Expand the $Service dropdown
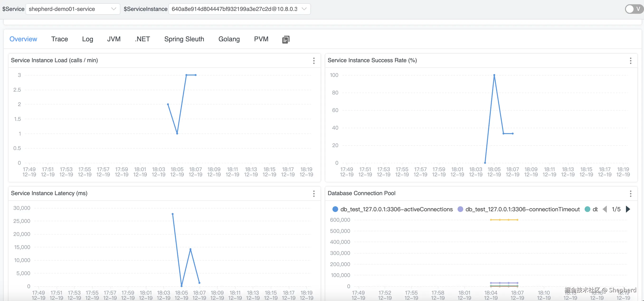 (x=114, y=9)
